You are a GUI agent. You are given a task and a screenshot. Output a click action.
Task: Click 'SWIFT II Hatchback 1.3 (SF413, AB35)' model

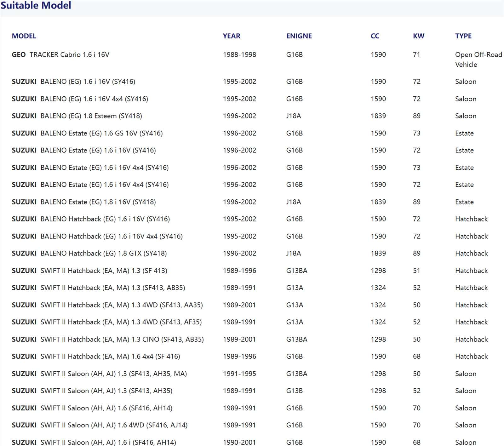(113, 288)
